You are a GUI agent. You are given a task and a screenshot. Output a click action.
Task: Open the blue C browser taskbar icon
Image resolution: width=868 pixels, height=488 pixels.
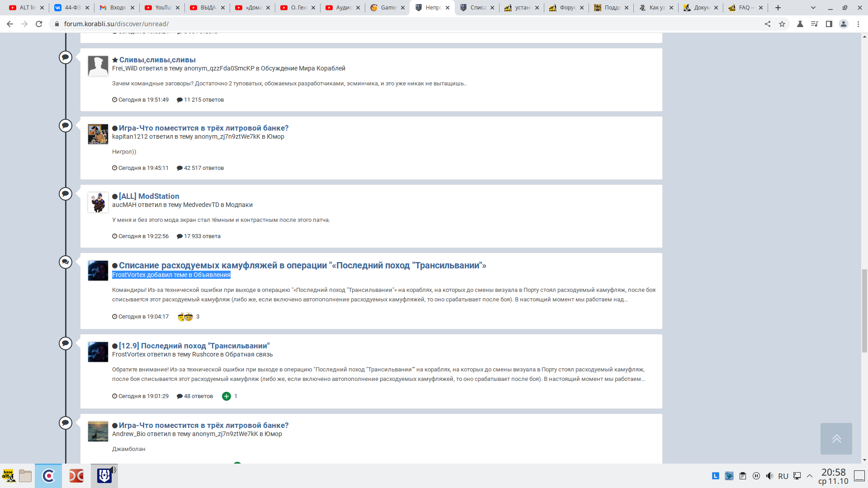click(x=48, y=476)
